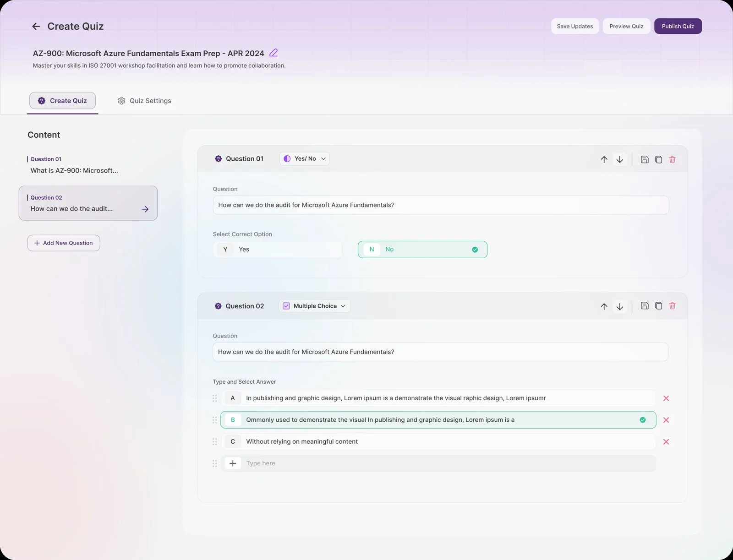Select No as the correct option
This screenshot has width=733, height=560.
(x=422, y=250)
